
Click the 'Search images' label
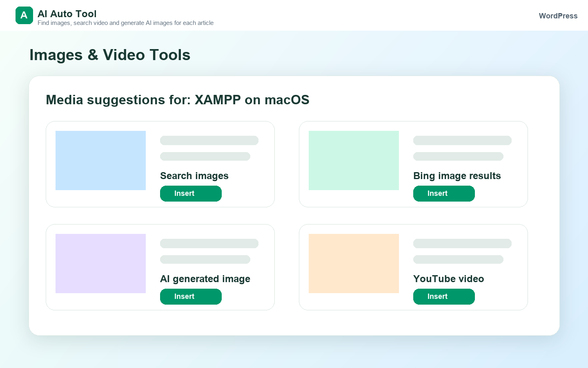(194, 176)
